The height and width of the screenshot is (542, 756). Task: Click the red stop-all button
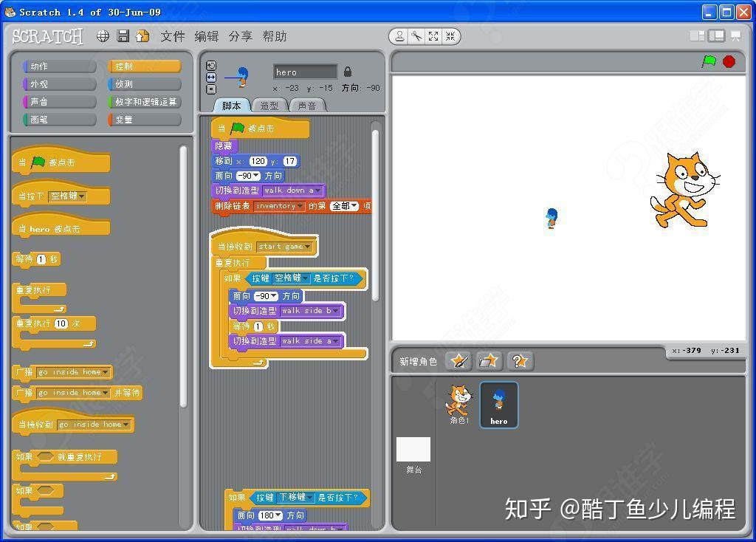click(729, 62)
